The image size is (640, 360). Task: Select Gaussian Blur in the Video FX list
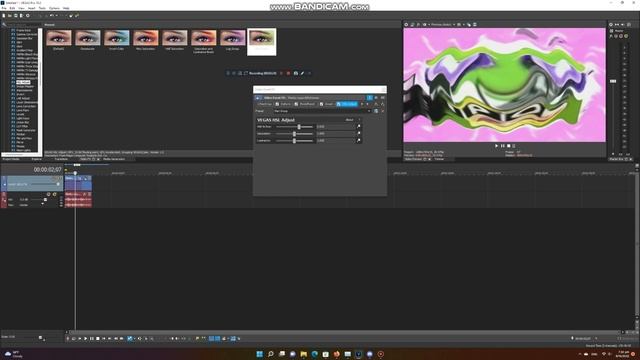pos(24,38)
